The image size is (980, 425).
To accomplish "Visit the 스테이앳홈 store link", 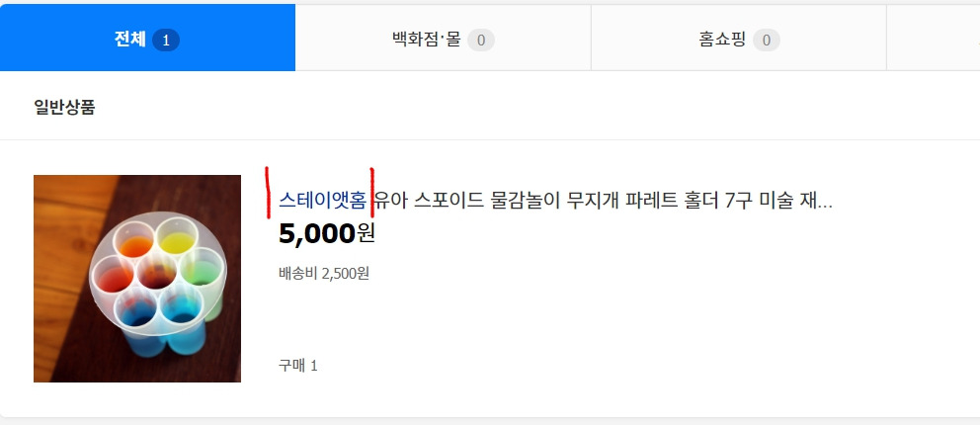I will click(x=322, y=201).
